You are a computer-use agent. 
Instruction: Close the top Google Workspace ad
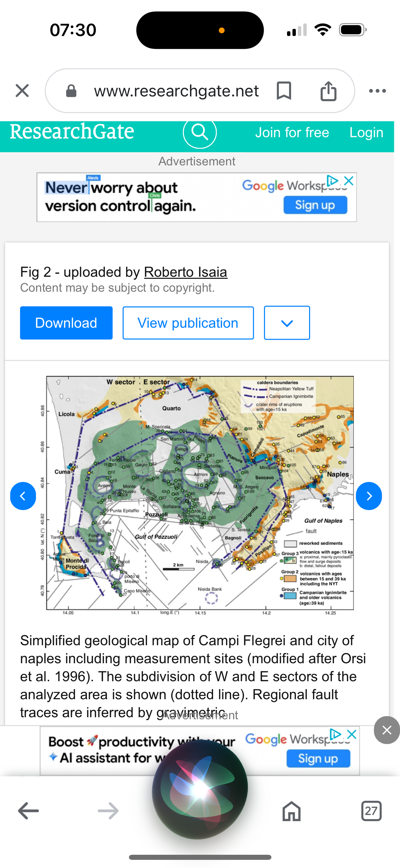click(x=349, y=180)
